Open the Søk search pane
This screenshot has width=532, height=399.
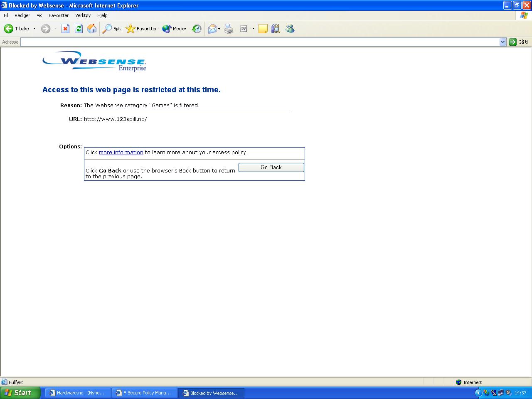pyautogui.click(x=112, y=29)
